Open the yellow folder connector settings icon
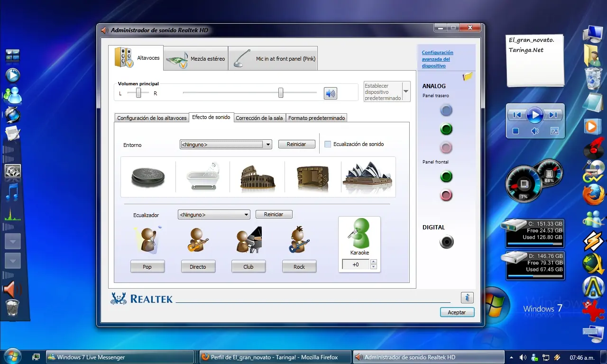The height and width of the screenshot is (364, 607). [468, 76]
